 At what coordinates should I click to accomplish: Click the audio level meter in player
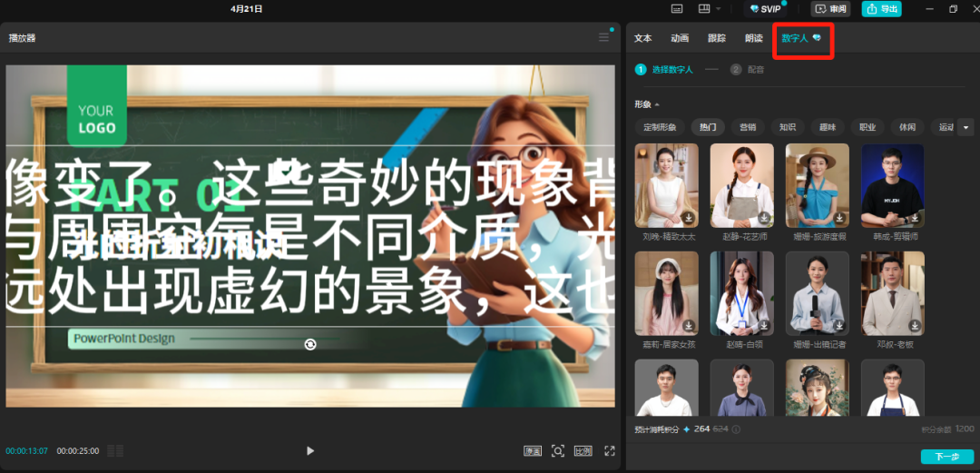(115, 450)
